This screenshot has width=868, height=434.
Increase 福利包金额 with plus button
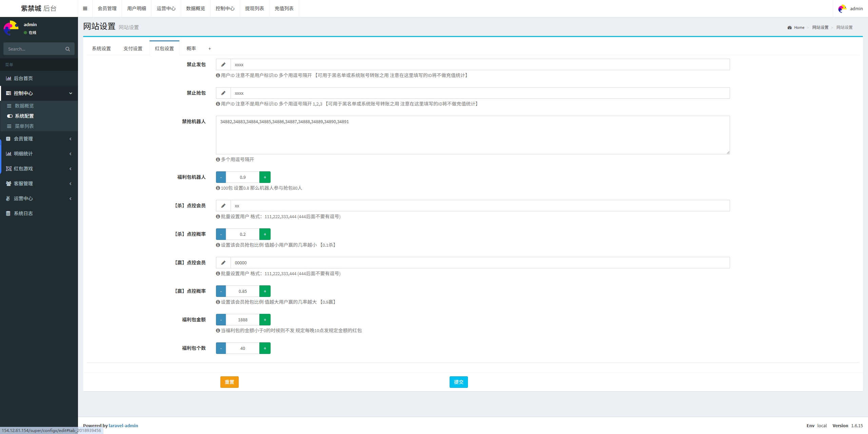click(x=265, y=320)
